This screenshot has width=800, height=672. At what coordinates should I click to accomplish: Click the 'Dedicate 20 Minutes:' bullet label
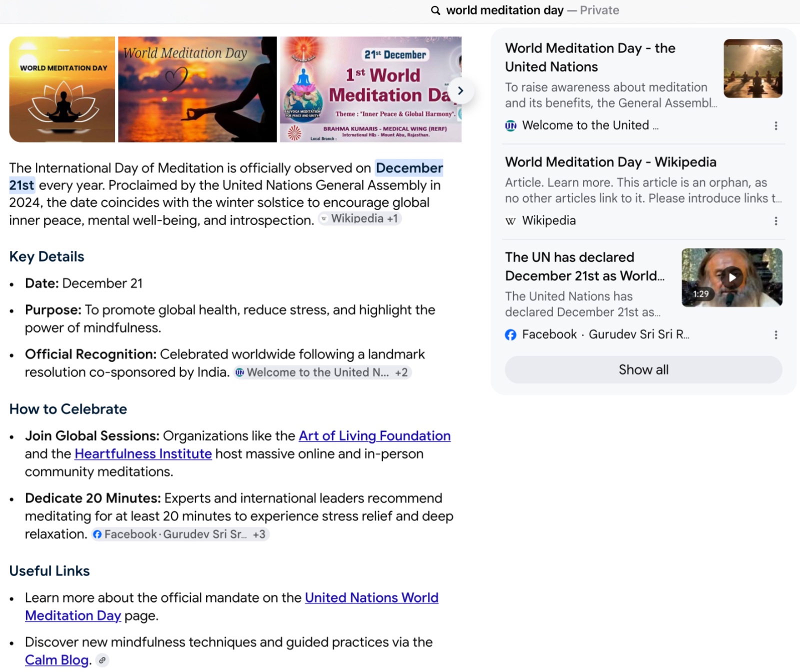pos(93,498)
